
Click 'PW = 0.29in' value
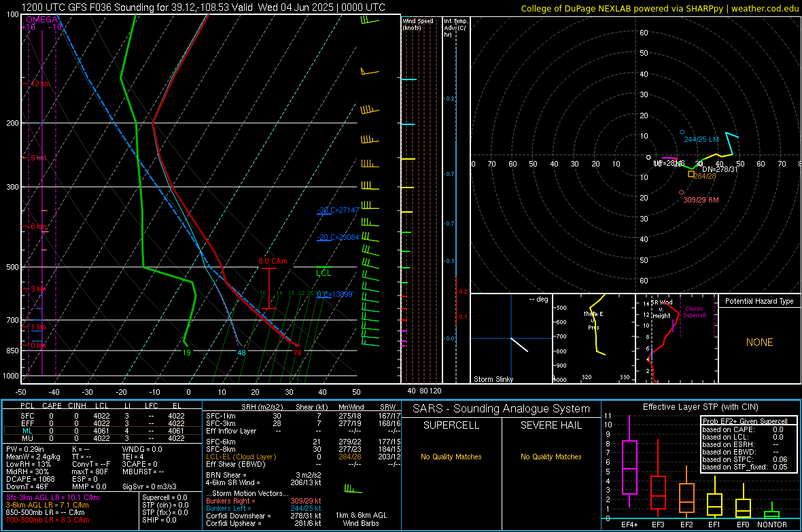click(25, 449)
